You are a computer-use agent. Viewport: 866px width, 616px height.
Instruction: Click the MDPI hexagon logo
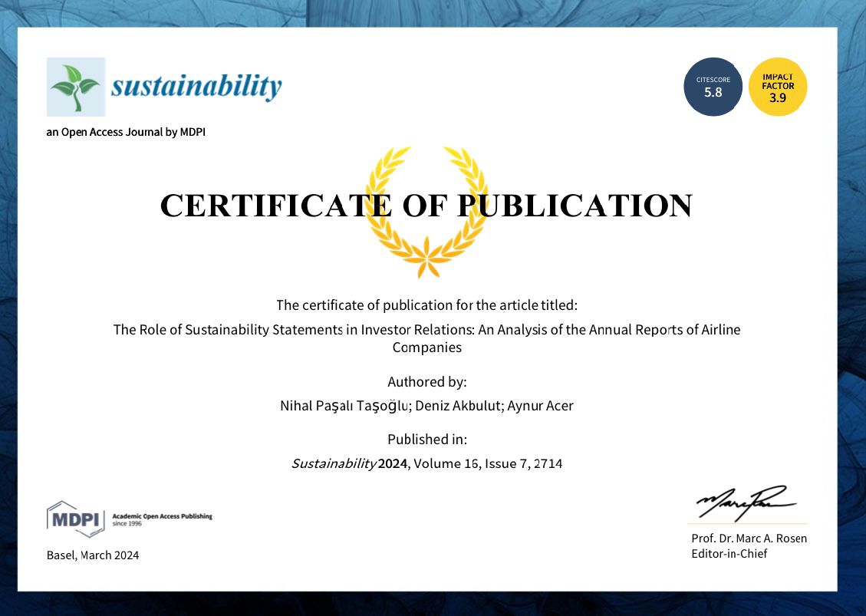click(x=76, y=519)
